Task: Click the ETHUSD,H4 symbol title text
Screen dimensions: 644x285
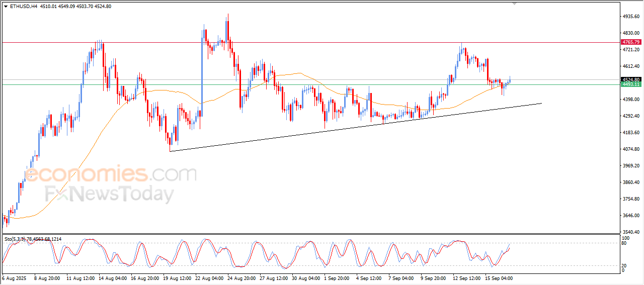Action: (x=23, y=6)
